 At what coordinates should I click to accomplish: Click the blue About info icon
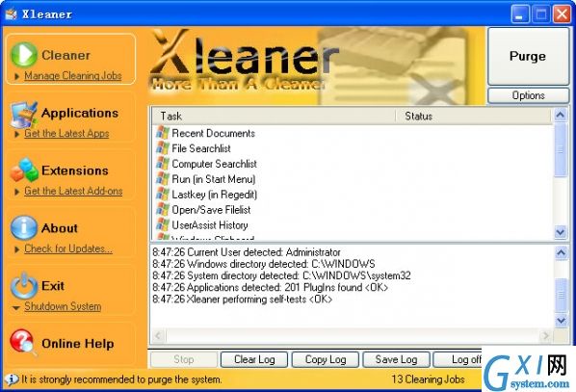pos(24,227)
